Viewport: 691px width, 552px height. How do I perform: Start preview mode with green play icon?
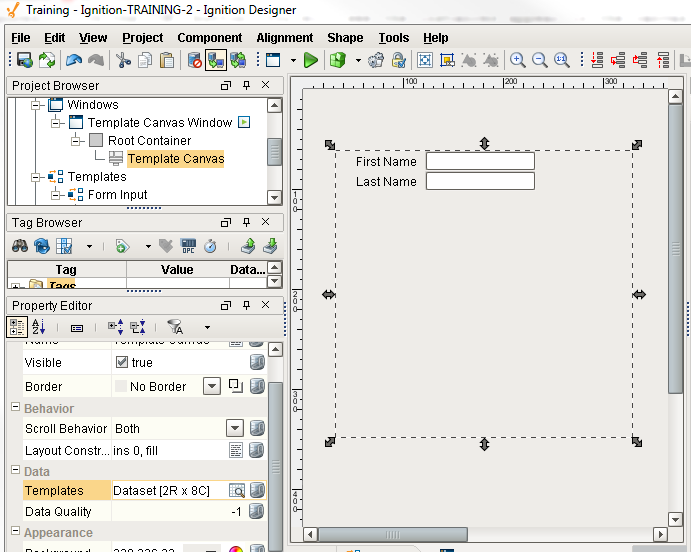[311, 61]
